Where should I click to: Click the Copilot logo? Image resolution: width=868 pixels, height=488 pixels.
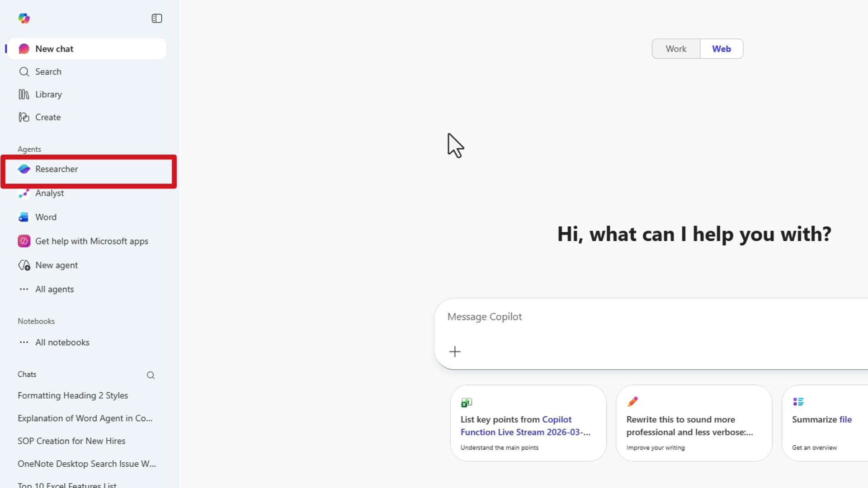[24, 18]
